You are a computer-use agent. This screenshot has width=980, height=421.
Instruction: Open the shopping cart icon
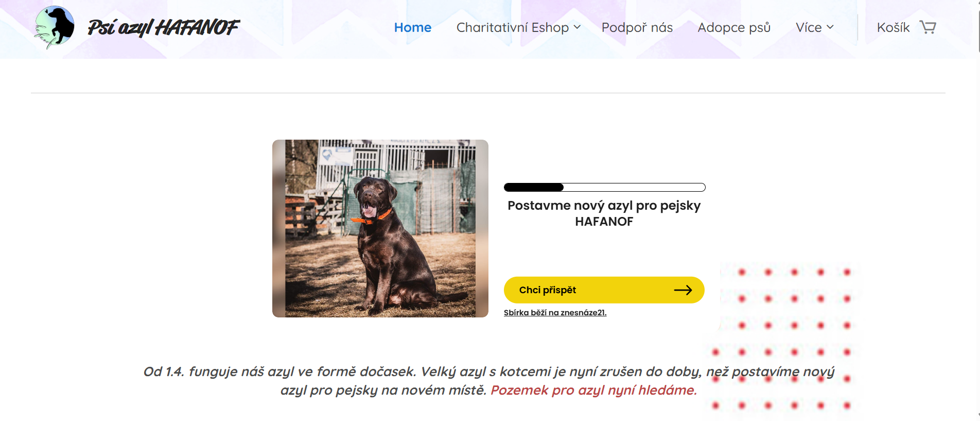point(927,27)
